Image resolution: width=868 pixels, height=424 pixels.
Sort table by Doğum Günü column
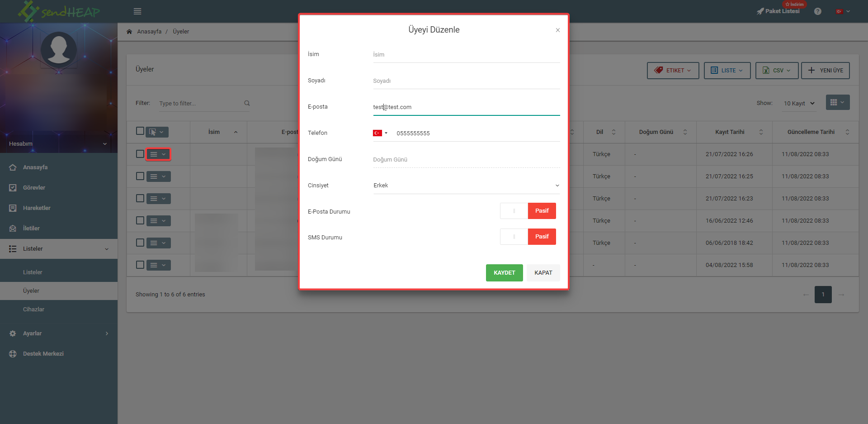(660, 132)
